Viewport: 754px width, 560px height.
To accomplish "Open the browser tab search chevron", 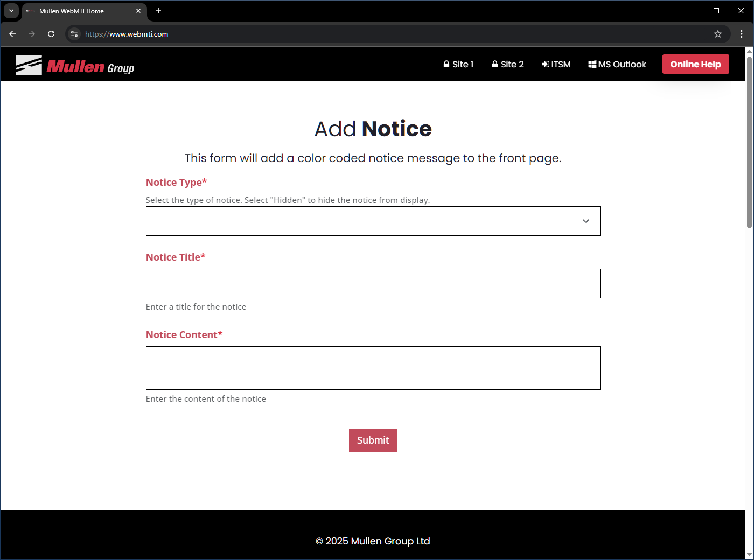I will 11,11.
